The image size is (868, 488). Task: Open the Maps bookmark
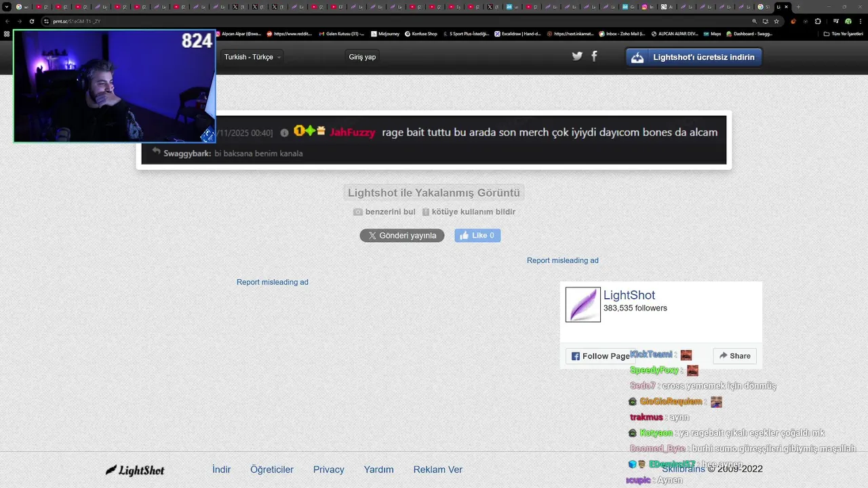tap(712, 33)
